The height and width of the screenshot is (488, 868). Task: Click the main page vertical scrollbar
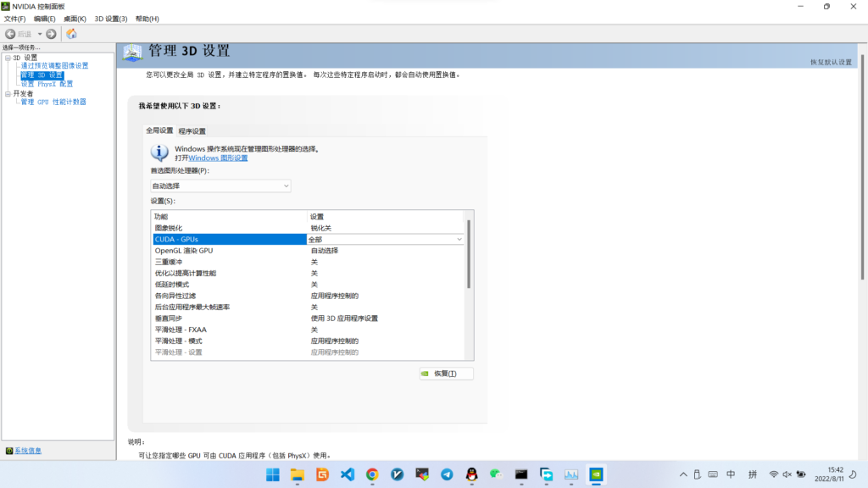pyautogui.click(x=862, y=166)
